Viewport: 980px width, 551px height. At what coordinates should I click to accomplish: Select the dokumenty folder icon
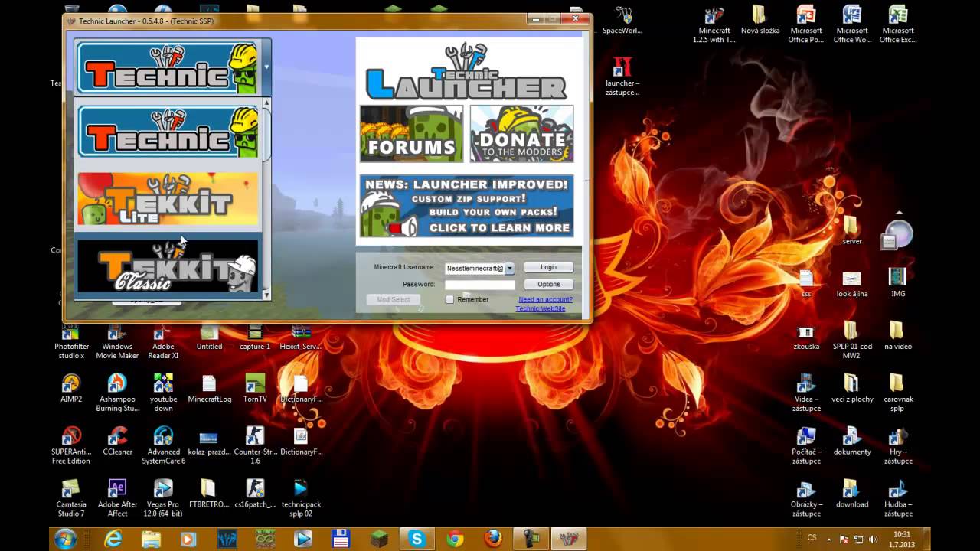point(851,441)
